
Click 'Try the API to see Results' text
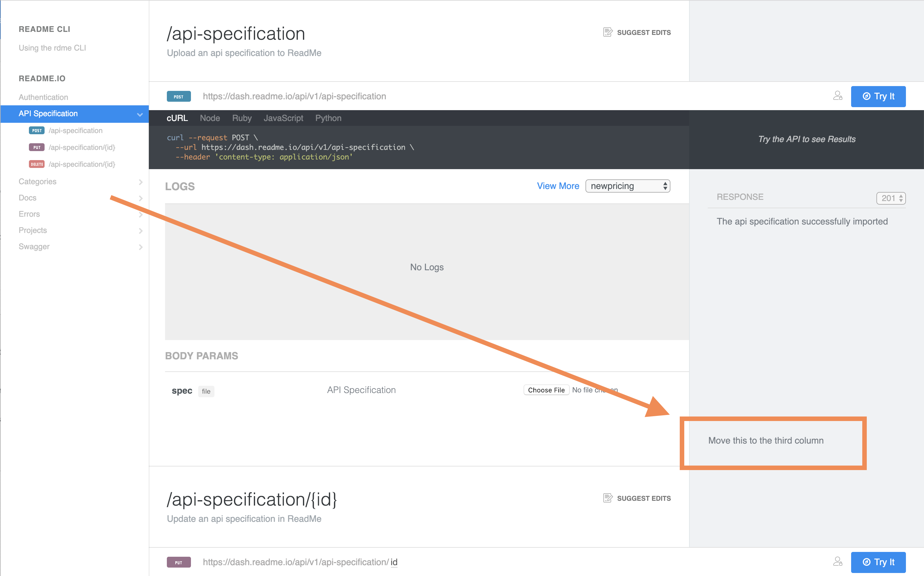pos(807,139)
